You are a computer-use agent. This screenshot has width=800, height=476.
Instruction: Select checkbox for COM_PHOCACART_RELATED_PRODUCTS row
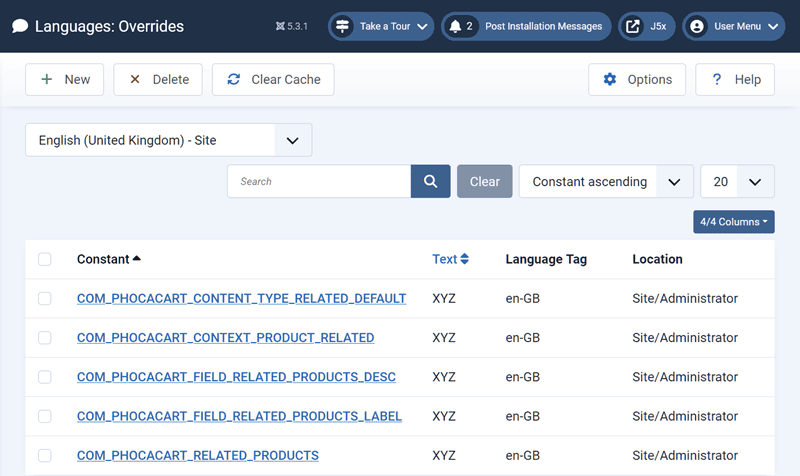pyautogui.click(x=45, y=456)
